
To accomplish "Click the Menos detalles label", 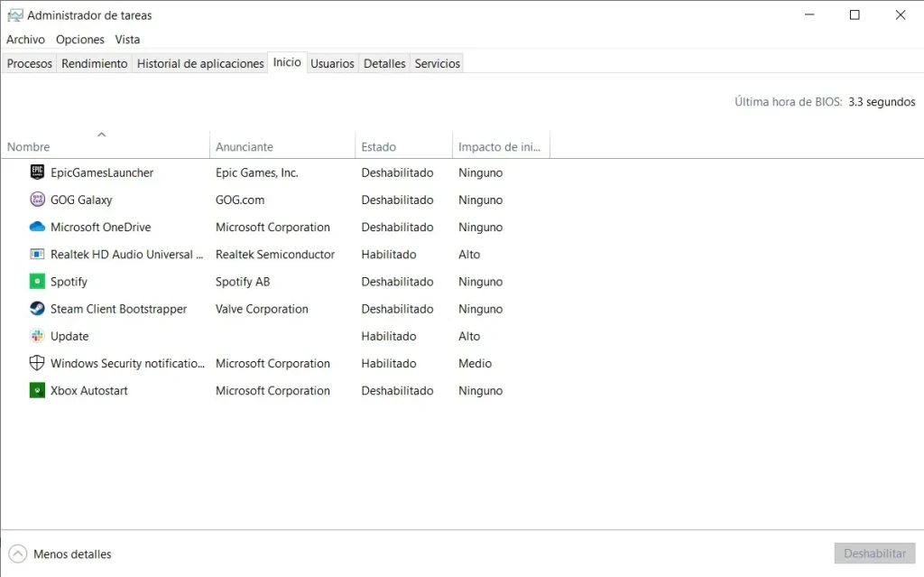I will [72, 554].
